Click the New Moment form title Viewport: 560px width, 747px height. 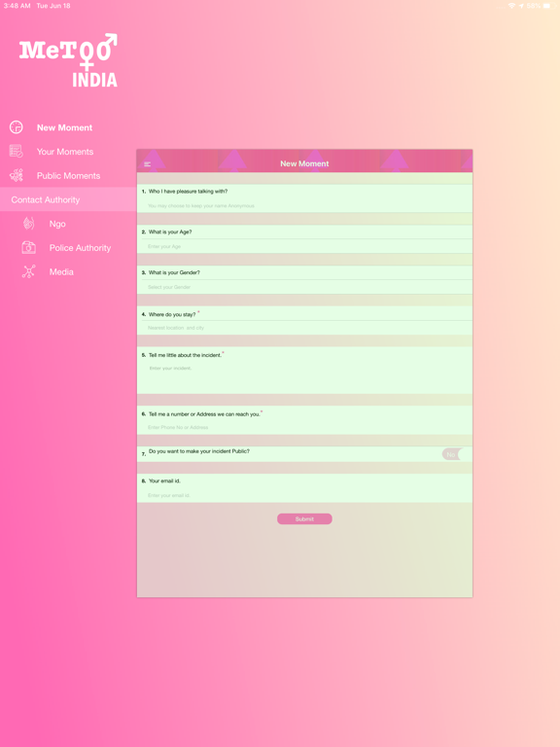pyautogui.click(x=304, y=163)
